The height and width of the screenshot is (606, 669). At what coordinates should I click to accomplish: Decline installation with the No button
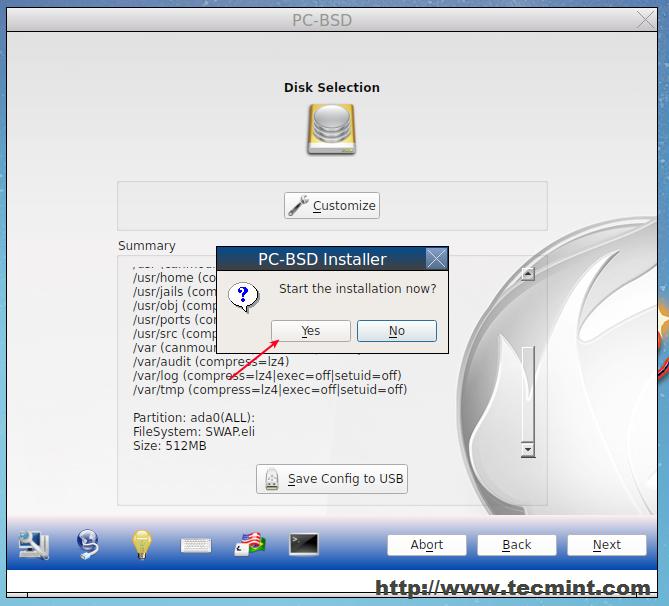[397, 331]
